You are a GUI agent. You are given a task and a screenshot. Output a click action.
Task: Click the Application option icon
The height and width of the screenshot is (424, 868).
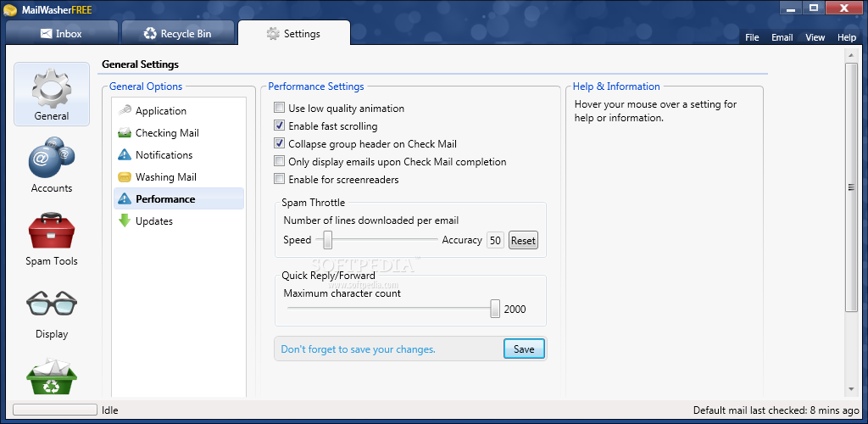125,111
